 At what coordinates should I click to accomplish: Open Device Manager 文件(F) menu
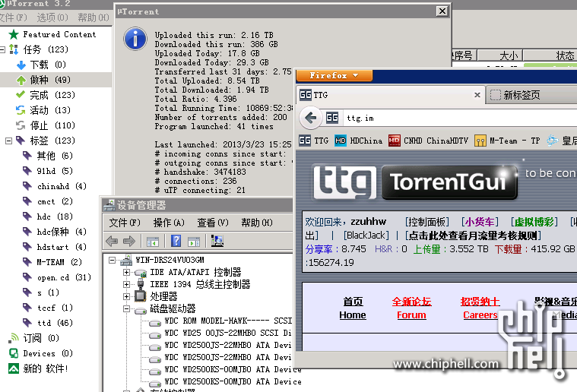(x=125, y=223)
